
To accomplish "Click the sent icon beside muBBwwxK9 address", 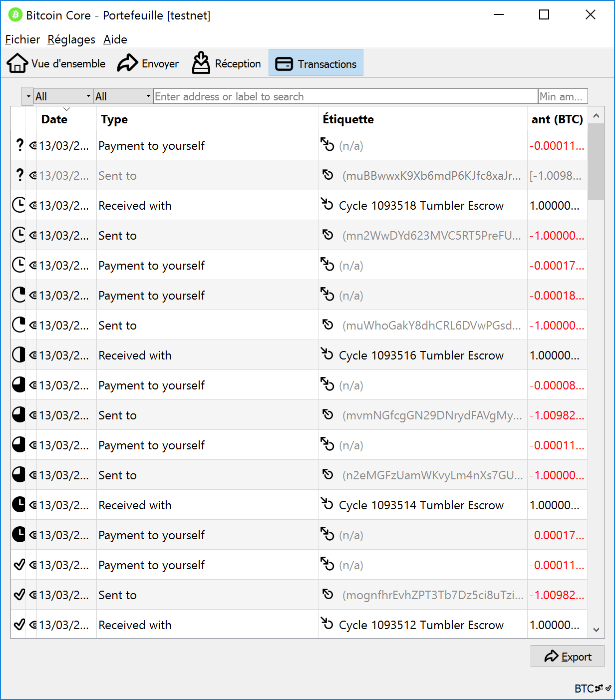I will (327, 175).
